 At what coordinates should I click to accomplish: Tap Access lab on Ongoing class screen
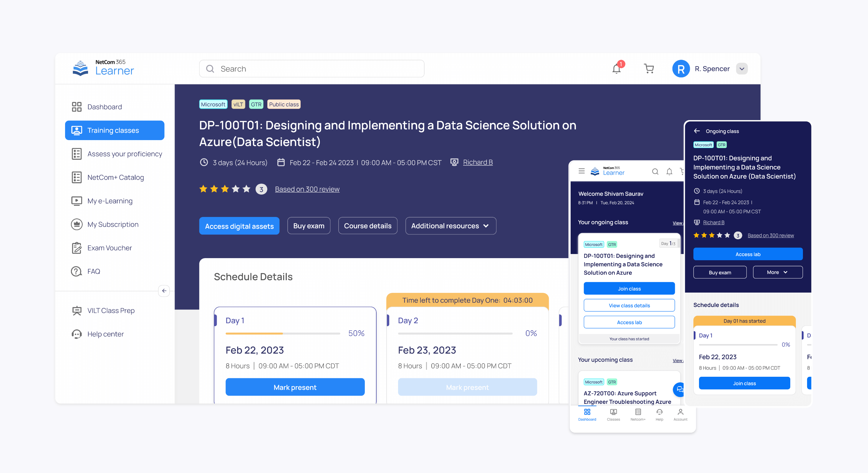pyautogui.click(x=748, y=254)
